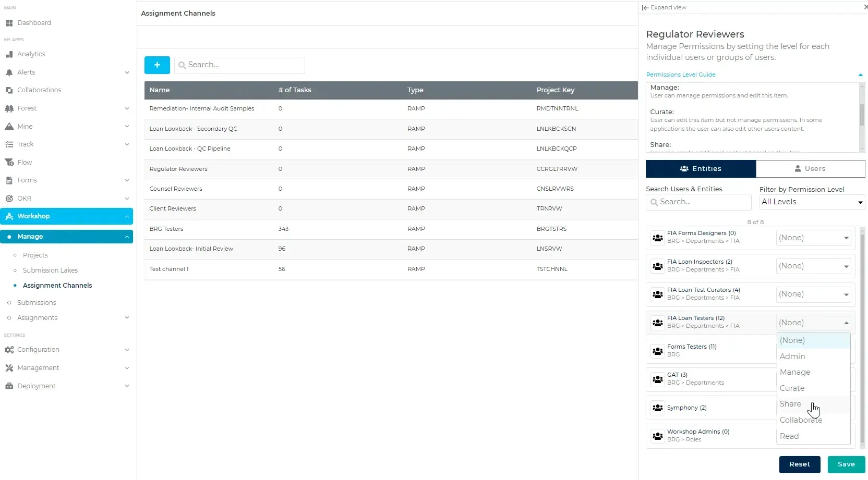
Task: Open the Regulator Reviewers channel row
Action: pyautogui.click(x=391, y=169)
